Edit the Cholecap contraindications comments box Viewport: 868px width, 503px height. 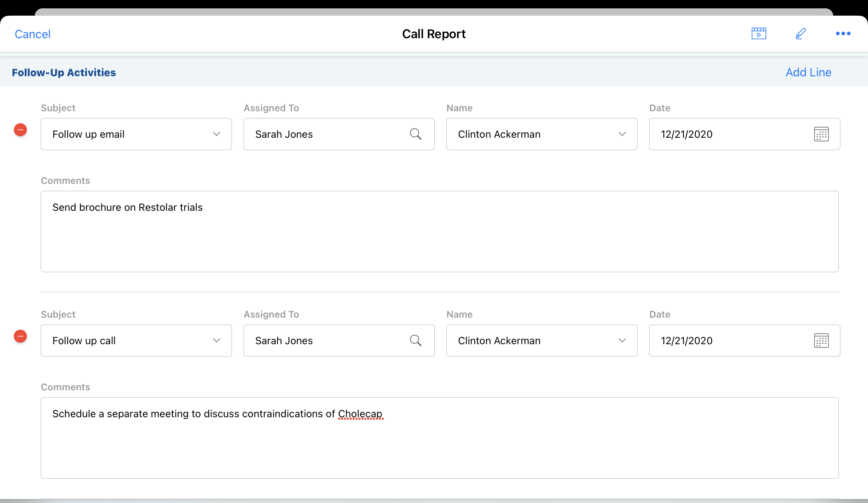pyautogui.click(x=439, y=438)
